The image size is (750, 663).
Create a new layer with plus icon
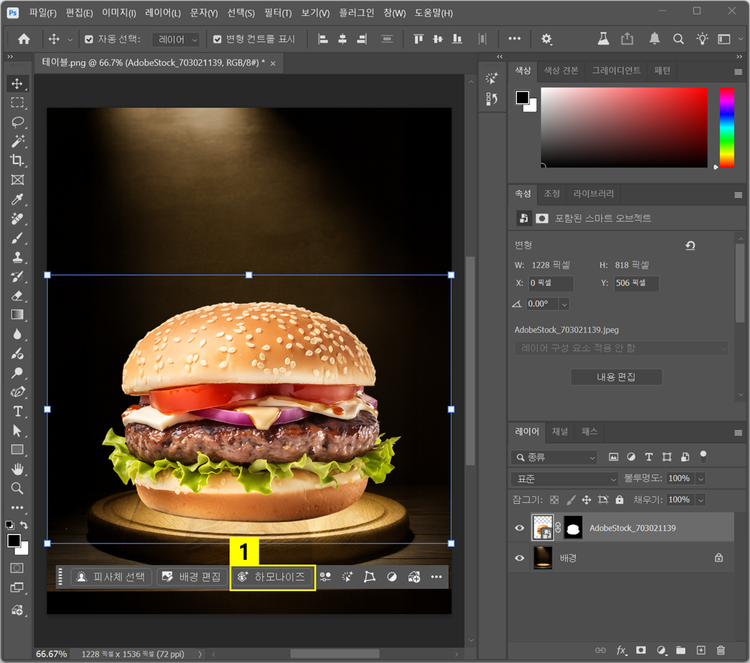pos(701,650)
